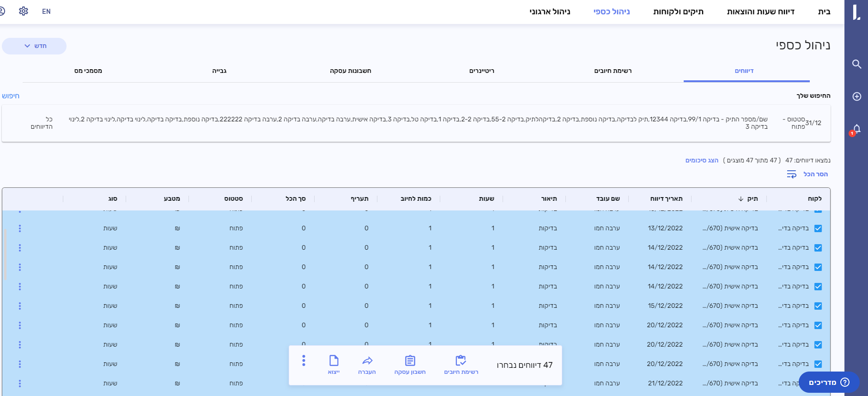Open the settings gear icon
The width and height of the screenshot is (868, 396).
(24, 11)
